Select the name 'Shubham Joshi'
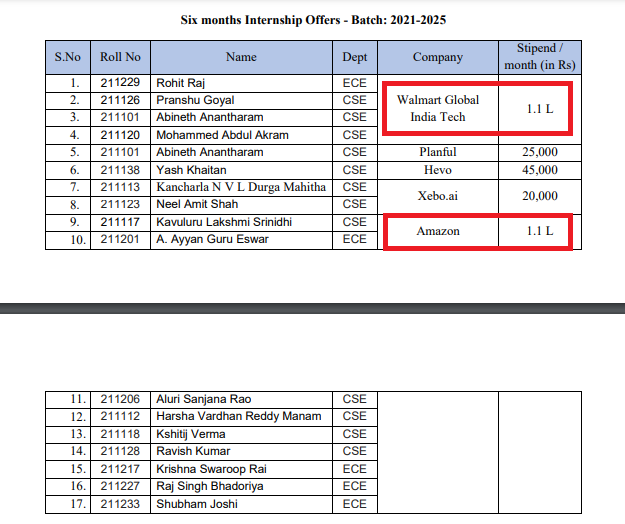Screen dimensions: 625x524 (x=197, y=504)
